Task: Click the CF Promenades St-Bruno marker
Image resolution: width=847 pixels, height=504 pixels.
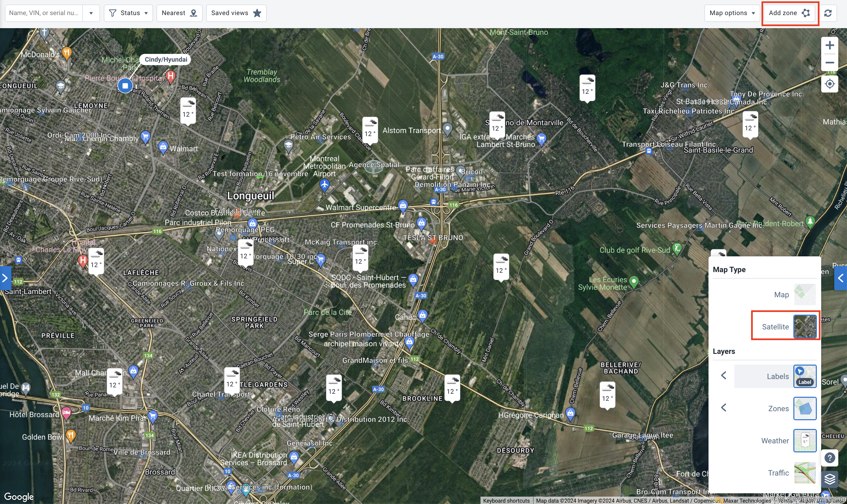Action: coord(421,224)
